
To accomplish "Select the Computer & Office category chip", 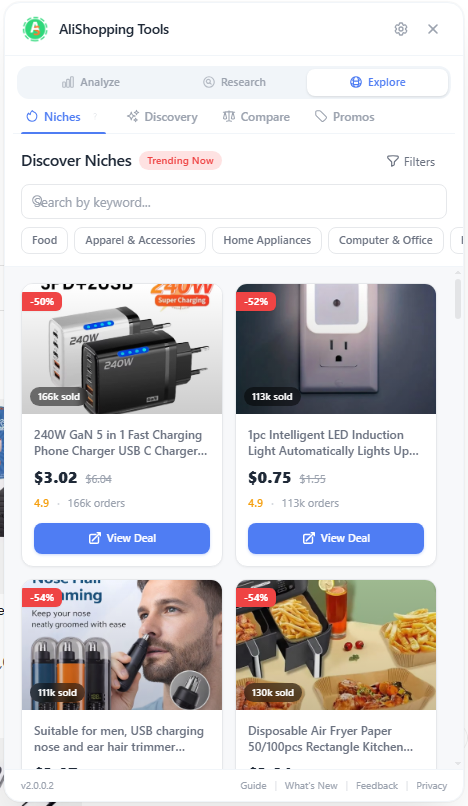I will coord(386,240).
